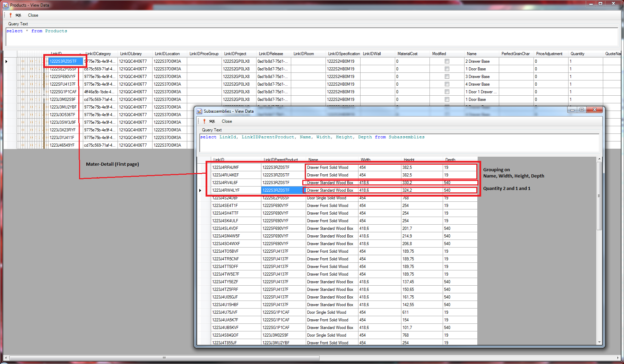The width and height of the screenshot is (624, 364).
Task: Click MaterialCost column header in Products
Action: 412,54
